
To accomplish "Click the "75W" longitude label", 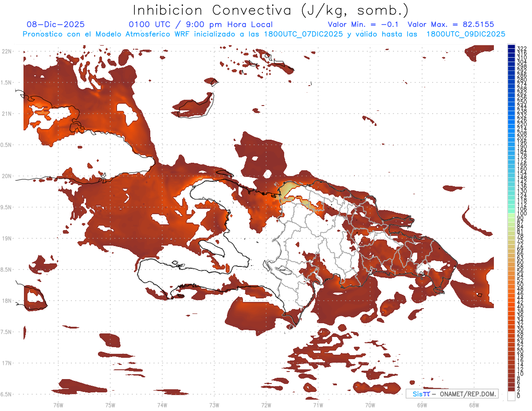I will click(x=110, y=405).
